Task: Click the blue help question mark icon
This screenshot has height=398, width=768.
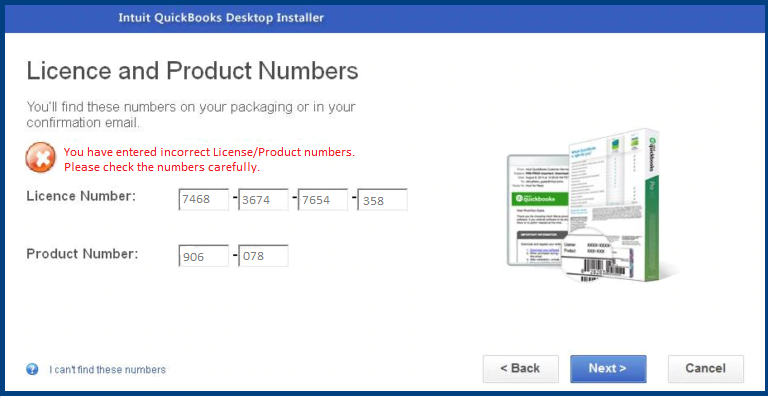Action: (x=32, y=369)
